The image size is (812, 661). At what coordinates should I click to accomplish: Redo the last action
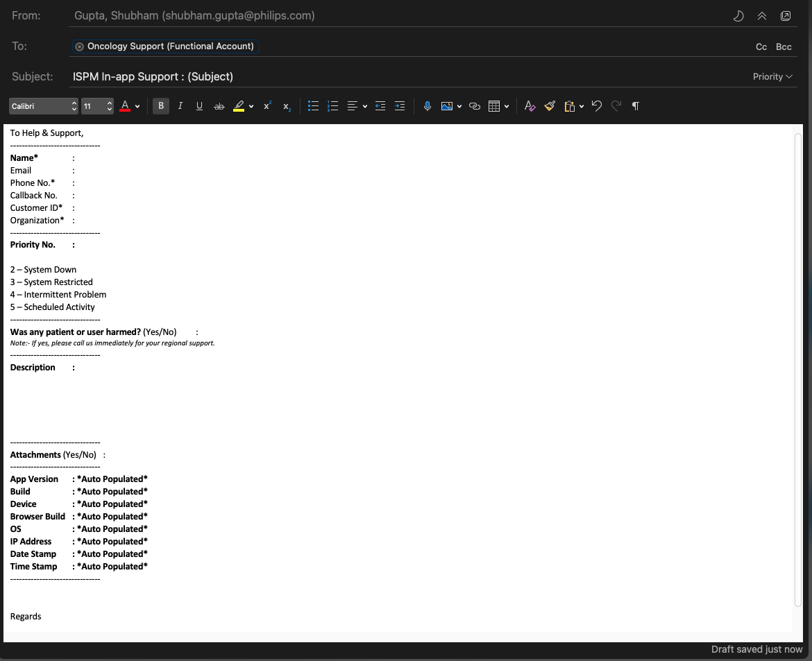tap(616, 106)
